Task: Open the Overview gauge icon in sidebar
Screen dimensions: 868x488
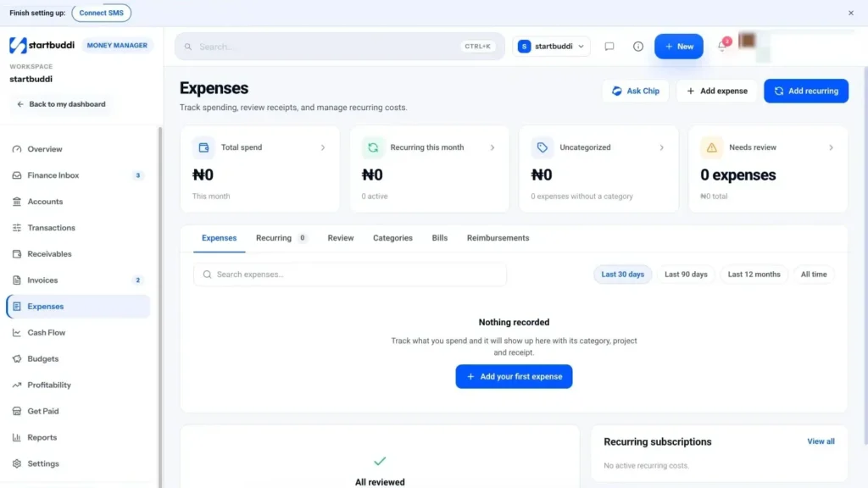Action: [x=17, y=149]
